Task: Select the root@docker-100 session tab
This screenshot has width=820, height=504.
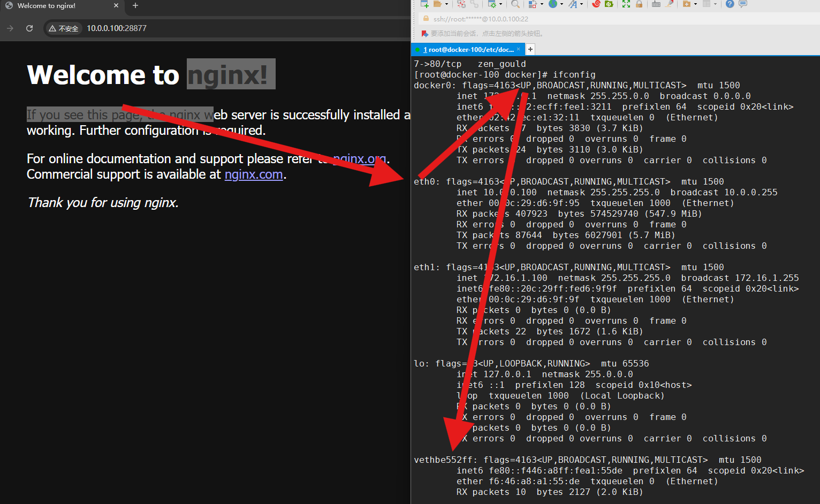Action: coord(468,50)
